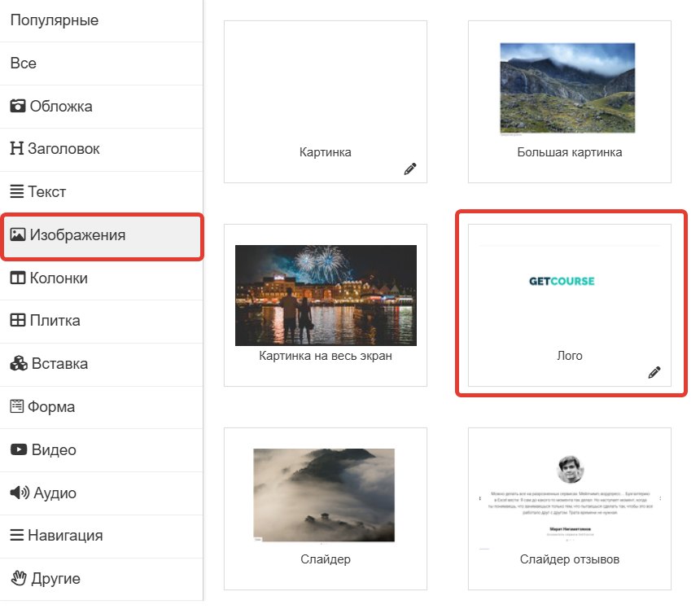Select the round avatar in the reviews slider
The height and width of the screenshot is (609, 700).
(x=571, y=470)
